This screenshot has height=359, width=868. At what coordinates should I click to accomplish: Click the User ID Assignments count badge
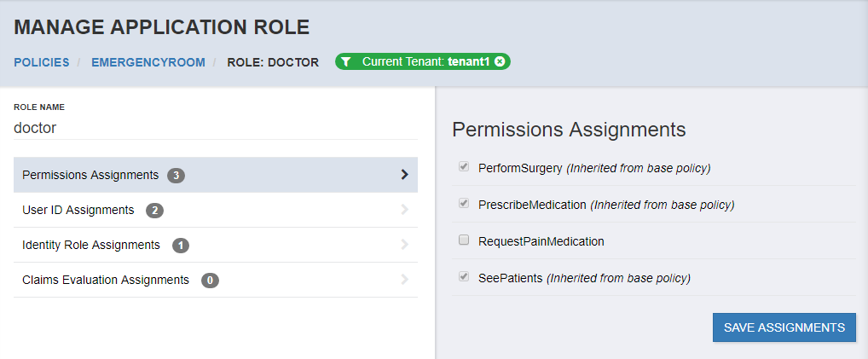(x=154, y=211)
